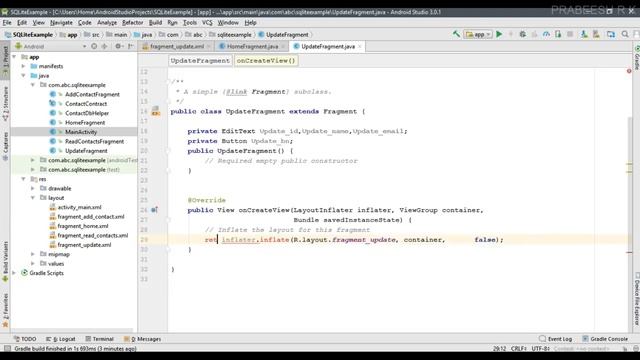The height and width of the screenshot is (360, 640).
Task: Toggle the Favorites side panel button
Action: pos(5,311)
